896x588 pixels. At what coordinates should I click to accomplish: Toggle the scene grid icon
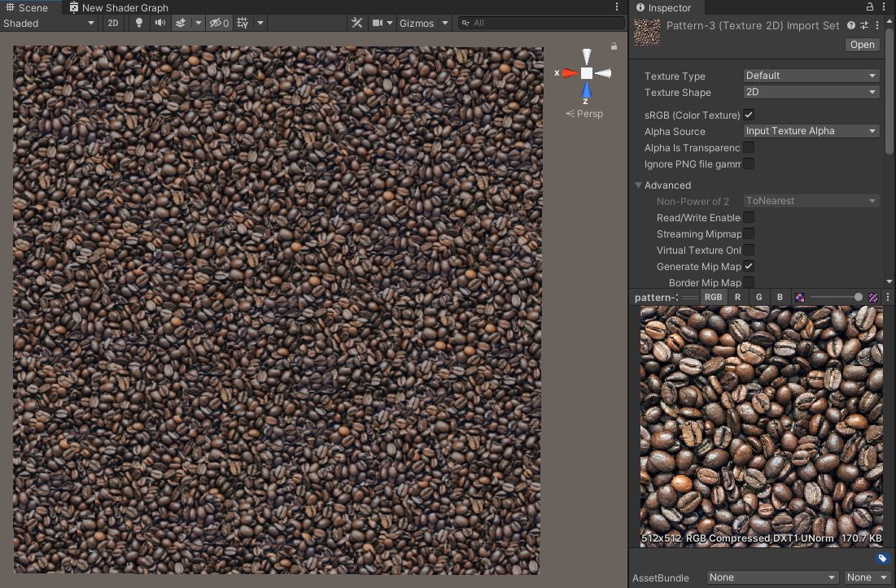[243, 23]
